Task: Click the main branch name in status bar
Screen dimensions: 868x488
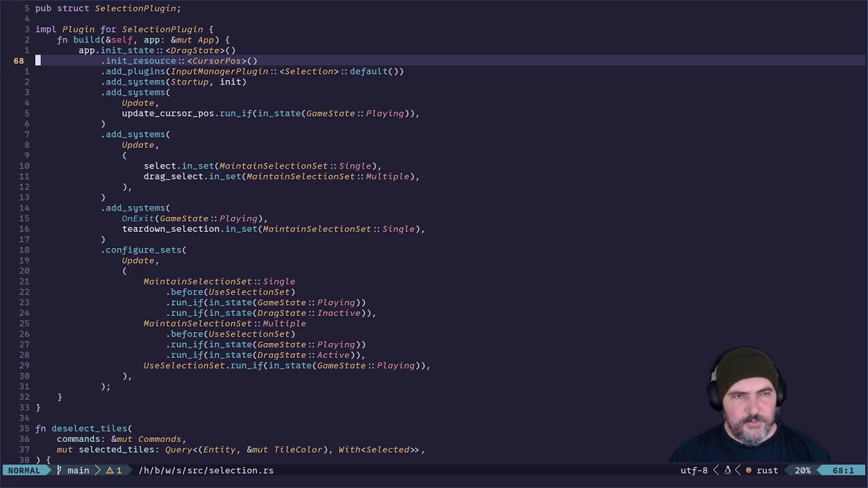Action: tap(78, 470)
